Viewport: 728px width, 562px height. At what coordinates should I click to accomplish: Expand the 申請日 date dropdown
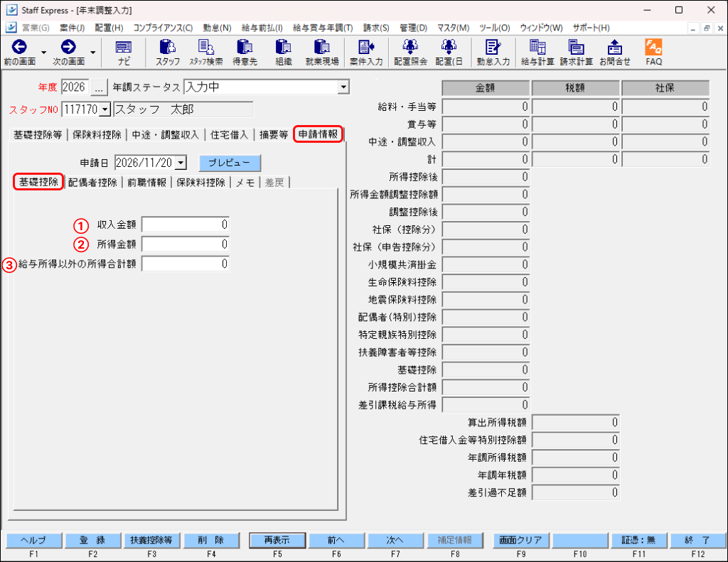(181, 163)
